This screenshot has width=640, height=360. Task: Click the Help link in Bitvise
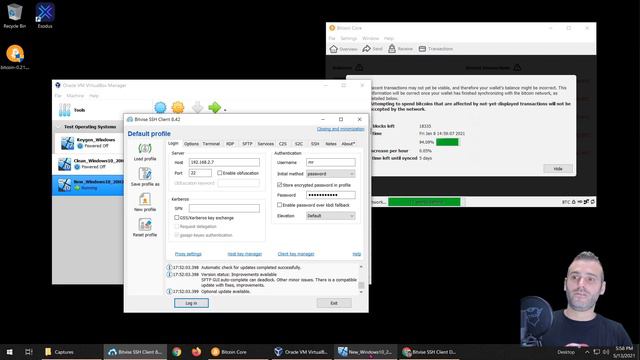(356, 254)
